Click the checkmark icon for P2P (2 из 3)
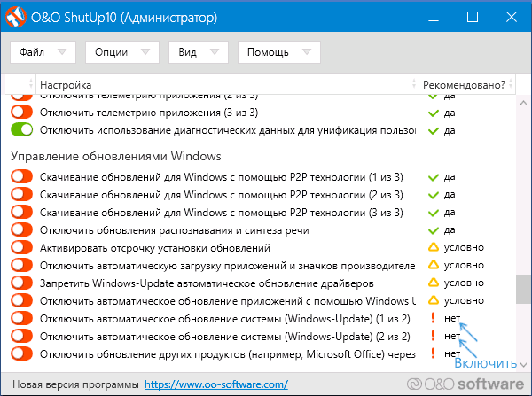Screen dimensions: 532x396 (434, 195)
